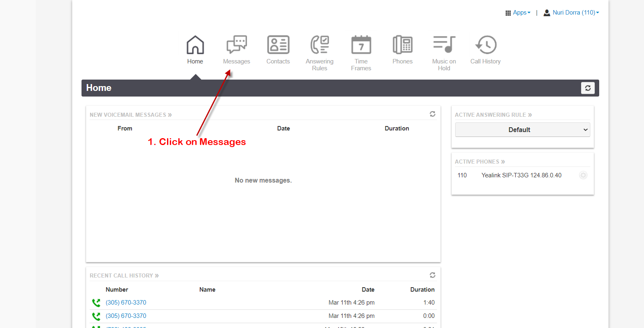Click the voicemail Duration column header
Image resolution: width=644 pixels, height=328 pixels.
(x=397, y=128)
